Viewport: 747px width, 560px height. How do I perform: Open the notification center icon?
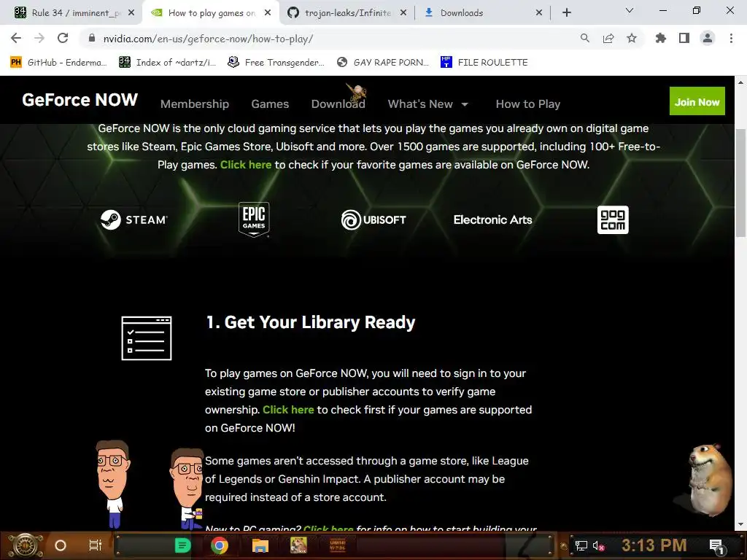click(x=716, y=545)
